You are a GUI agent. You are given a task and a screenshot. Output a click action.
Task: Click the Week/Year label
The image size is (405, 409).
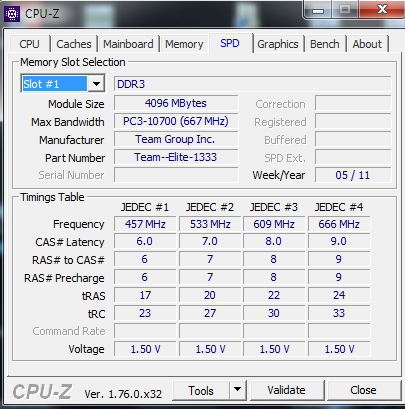tap(279, 175)
